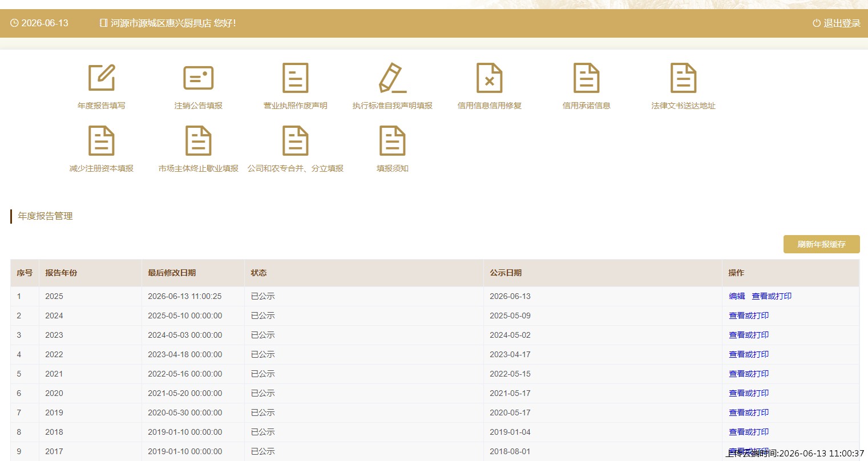Open 填报须知 document icon
The width and height of the screenshot is (868, 461).
click(x=393, y=140)
